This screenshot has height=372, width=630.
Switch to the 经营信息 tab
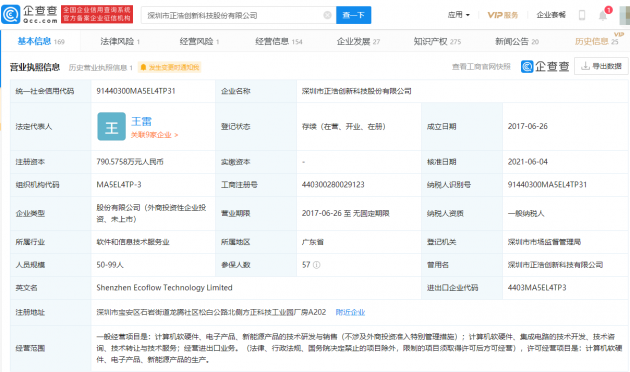pyautogui.click(x=279, y=41)
